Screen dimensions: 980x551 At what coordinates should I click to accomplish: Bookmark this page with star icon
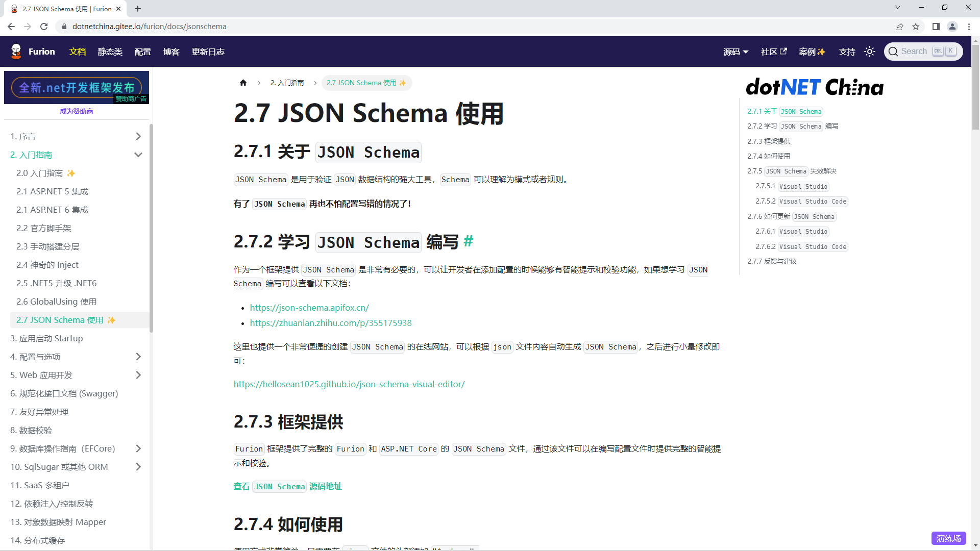(x=916, y=27)
